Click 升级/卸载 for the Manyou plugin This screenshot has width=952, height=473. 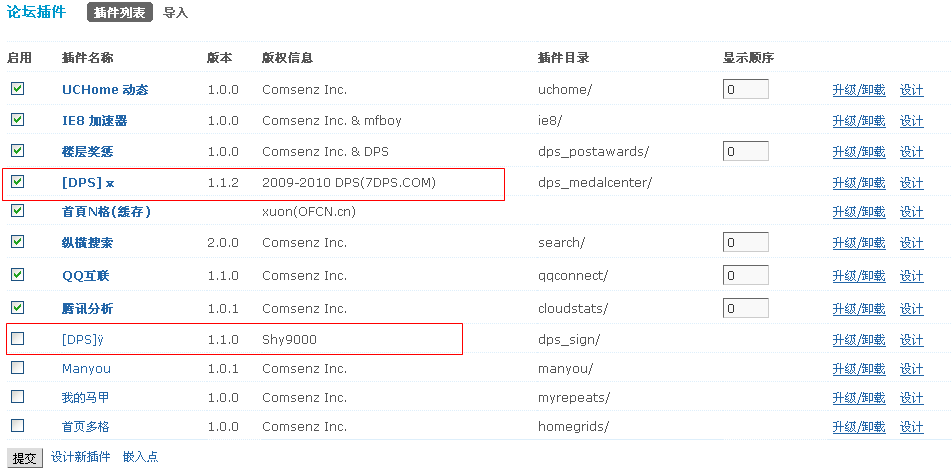coord(858,369)
